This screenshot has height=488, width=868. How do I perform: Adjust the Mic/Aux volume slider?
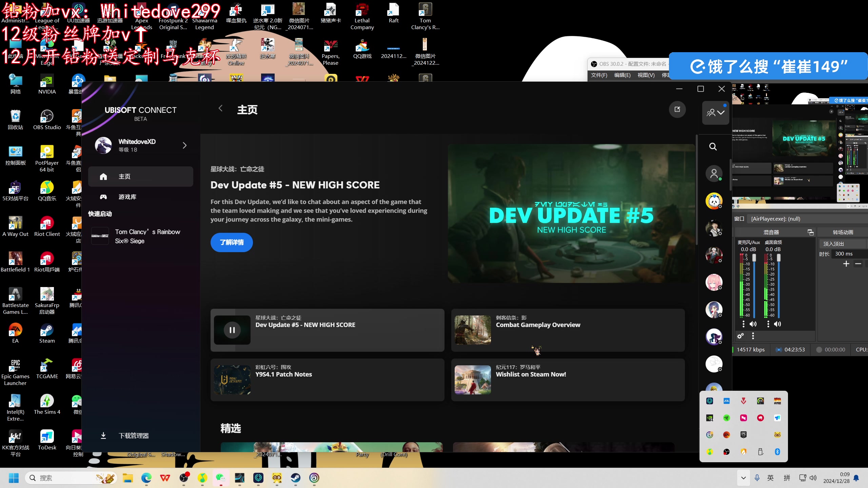pos(754,258)
